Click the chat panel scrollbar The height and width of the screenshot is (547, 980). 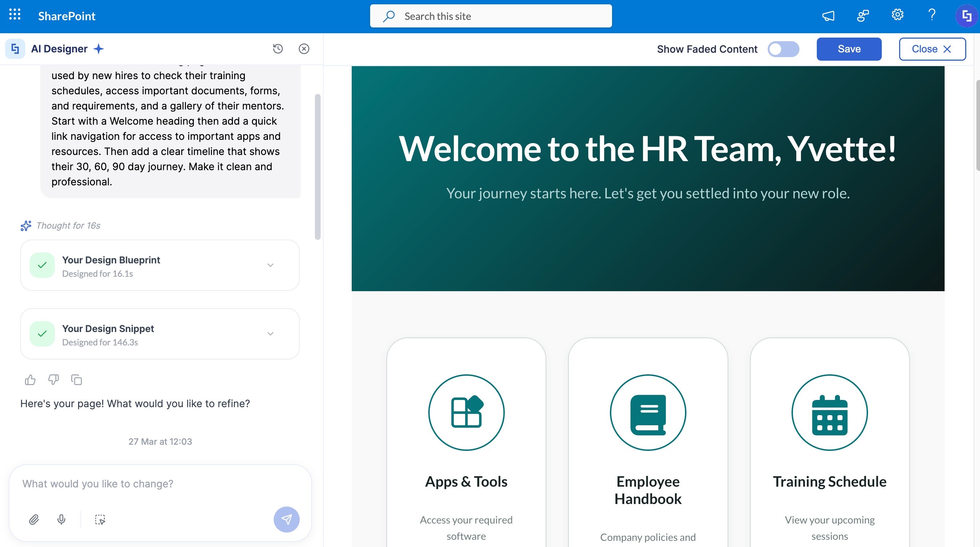(x=318, y=167)
